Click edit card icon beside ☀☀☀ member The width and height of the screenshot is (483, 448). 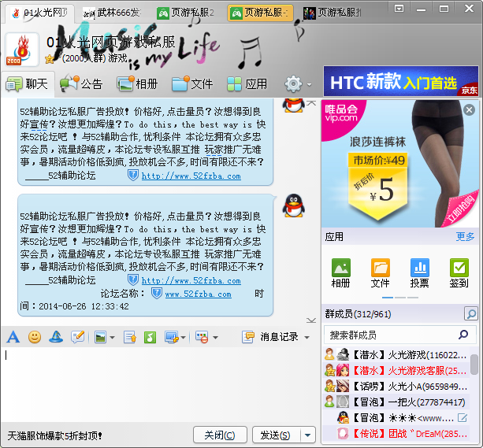coord(463,418)
